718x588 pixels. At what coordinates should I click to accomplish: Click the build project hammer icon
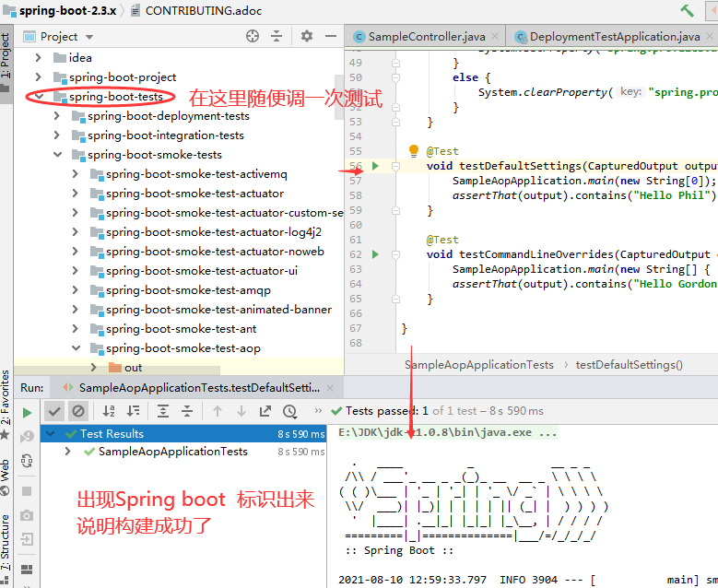[687, 10]
